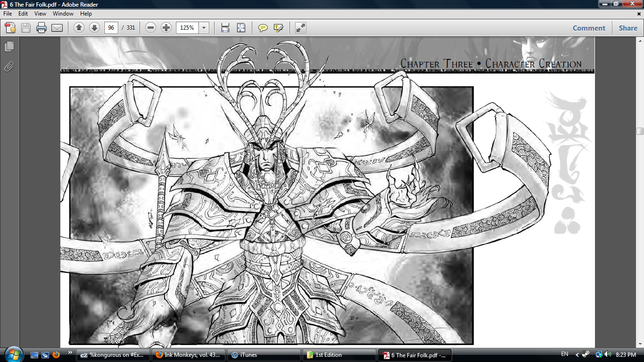Image resolution: width=644 pixels, height=362 pixels.
Task: Click the Adobe Reader title bar icon
Action: 4,4
